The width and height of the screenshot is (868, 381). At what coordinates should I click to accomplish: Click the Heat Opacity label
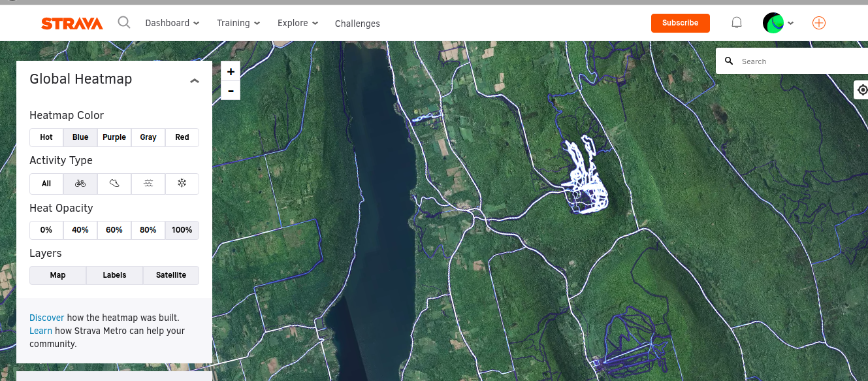(61, 208)
